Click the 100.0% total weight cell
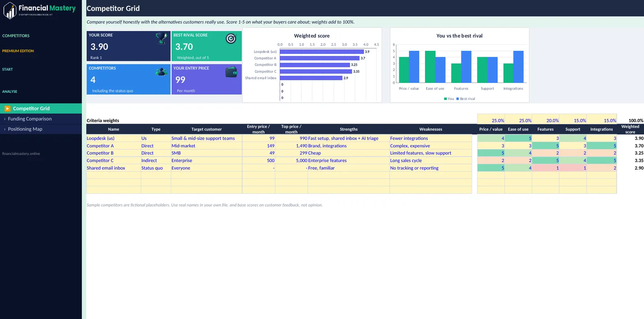Viewport: 644px width, 319px height. pyautogui.click(x=630, y=120)
